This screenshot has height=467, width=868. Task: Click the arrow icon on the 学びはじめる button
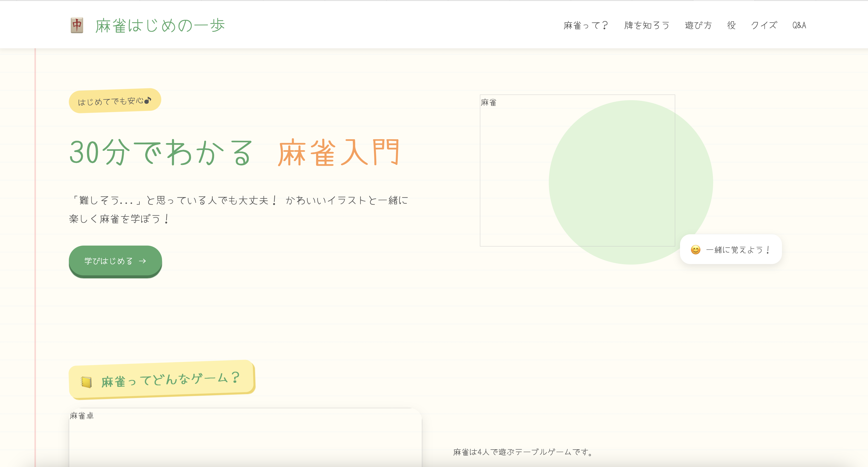143,261
